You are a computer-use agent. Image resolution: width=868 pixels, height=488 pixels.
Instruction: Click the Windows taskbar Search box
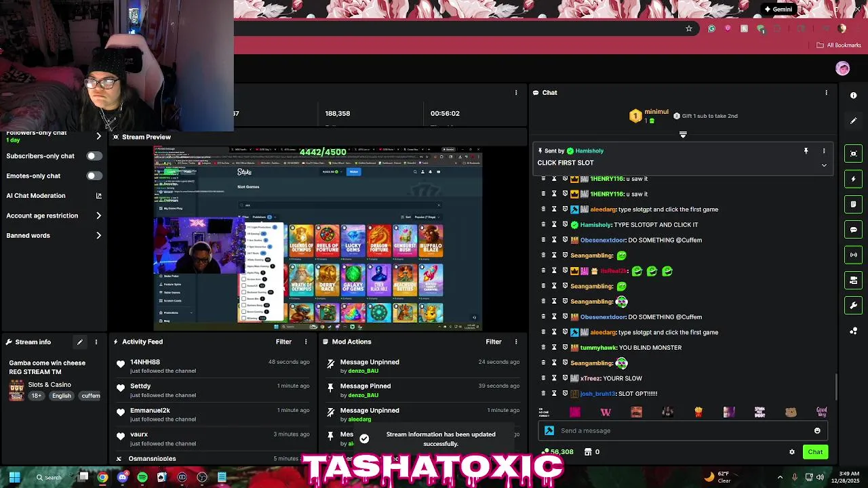click(x=50, y=477)
